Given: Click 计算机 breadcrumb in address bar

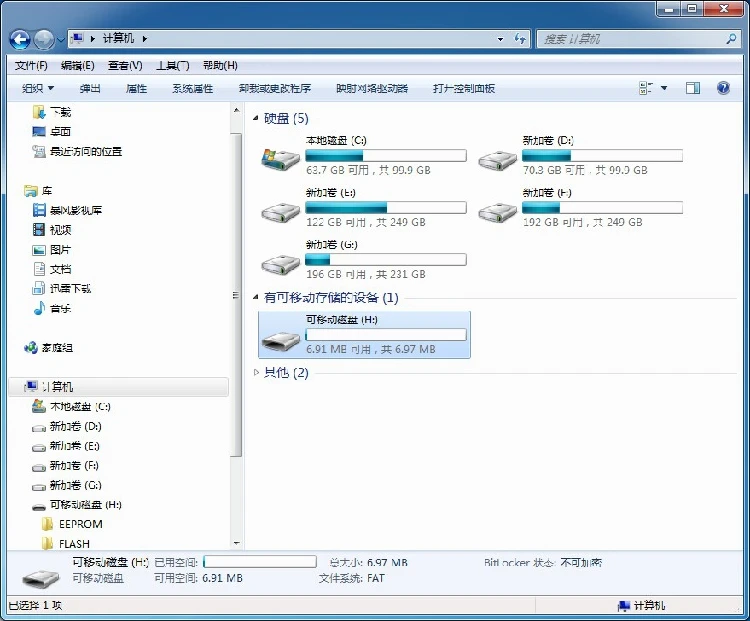Looking at the screenshot, I should [x=118, y=38].
